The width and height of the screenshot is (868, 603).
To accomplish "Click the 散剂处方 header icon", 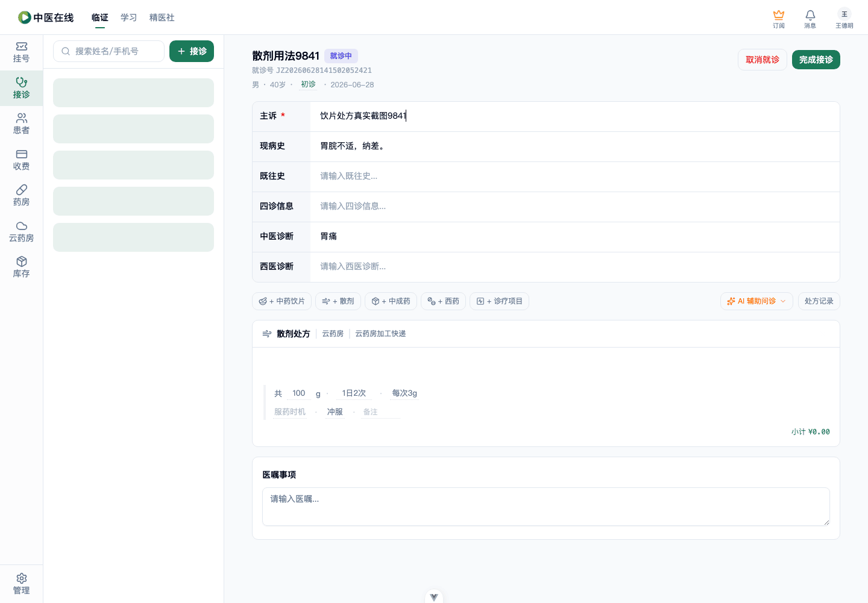I will (x=267, y=334).
